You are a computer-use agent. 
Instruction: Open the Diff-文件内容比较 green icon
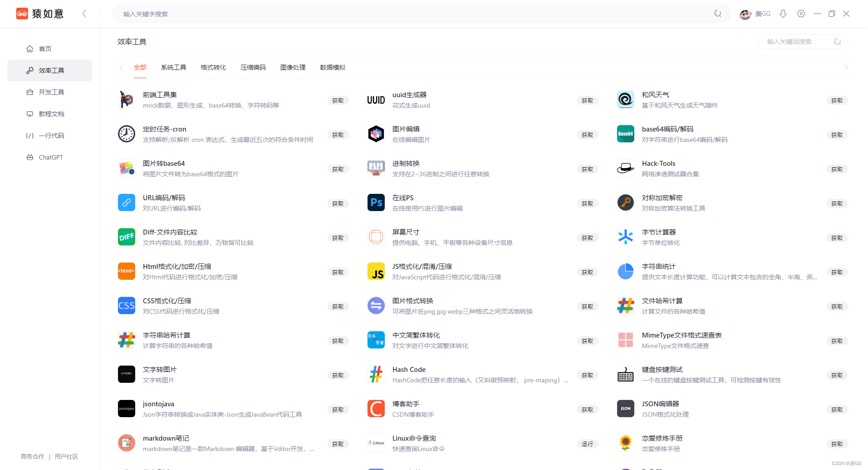point(127,237)
